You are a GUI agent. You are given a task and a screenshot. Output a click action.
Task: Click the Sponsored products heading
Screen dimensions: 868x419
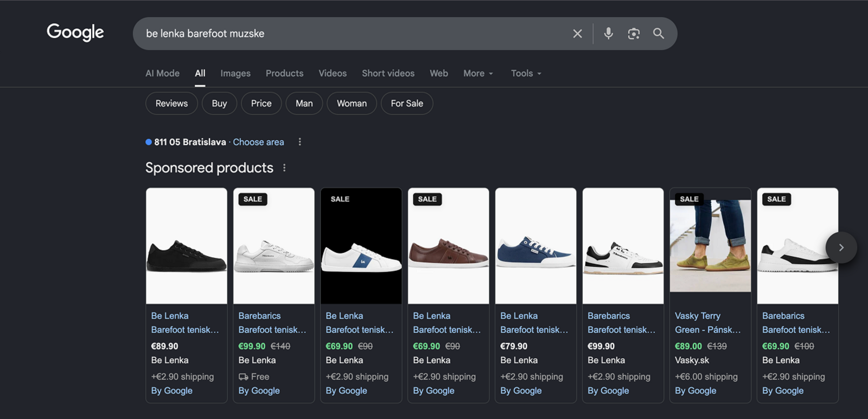pyautogui.click(x=209, y=168)
